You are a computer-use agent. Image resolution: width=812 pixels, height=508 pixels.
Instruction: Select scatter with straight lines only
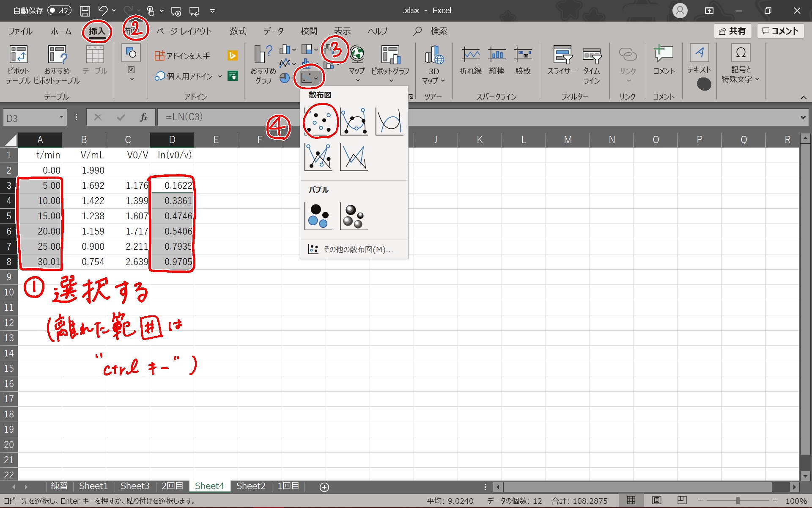[x=354, y=157]
